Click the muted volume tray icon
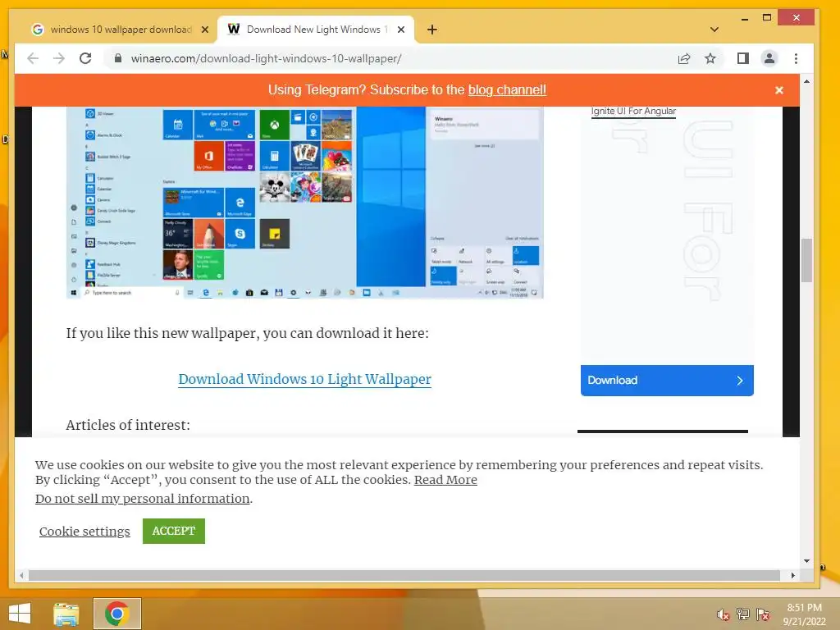 pyautogui.click(x=724, y=614)
